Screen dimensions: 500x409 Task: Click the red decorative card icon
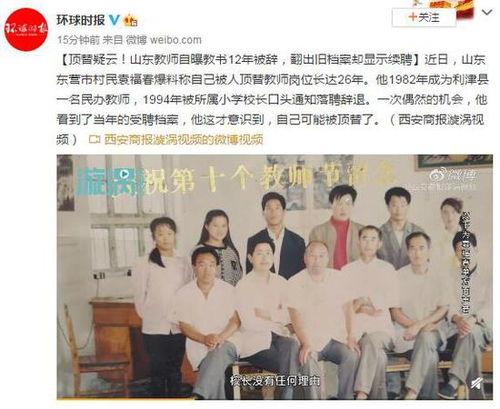point(465,9)
